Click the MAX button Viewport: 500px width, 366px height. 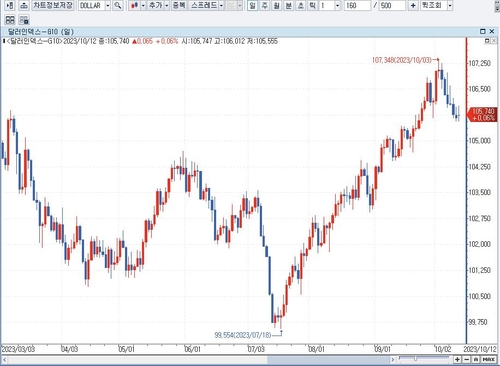pos(489,360)
